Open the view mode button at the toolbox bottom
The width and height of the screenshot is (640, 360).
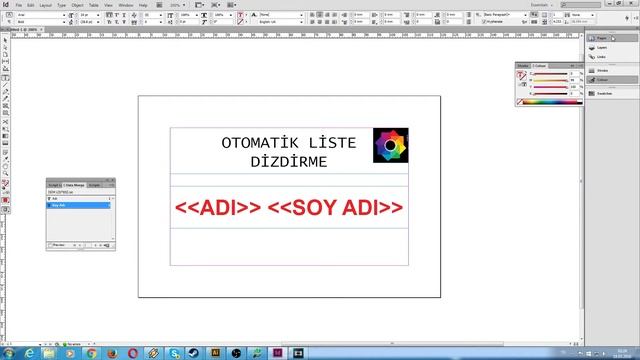point(5,209)
